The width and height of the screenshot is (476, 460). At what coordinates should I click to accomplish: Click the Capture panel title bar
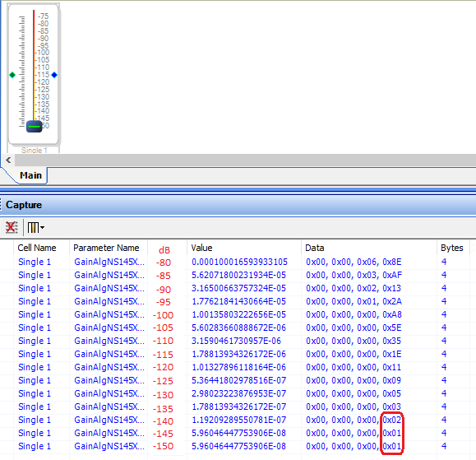[x=238, y=205]
